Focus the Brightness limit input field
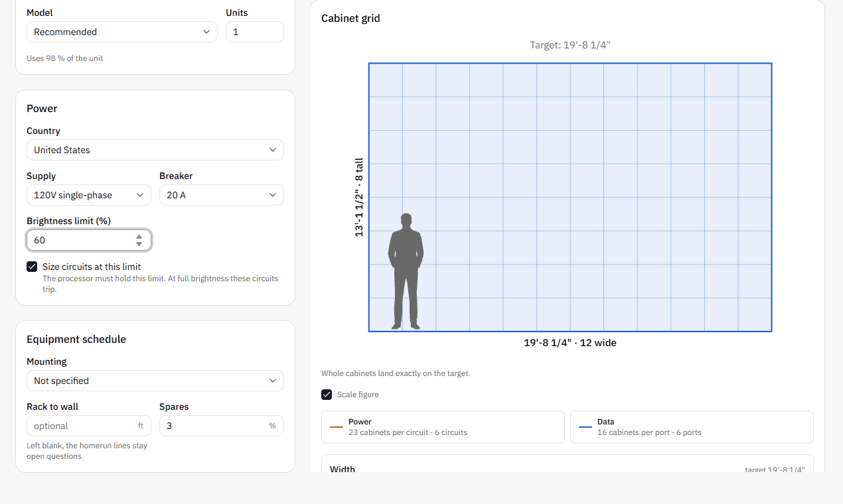Viewport: 843px width, 504px height. pyautogui.click(x=89, y=240)
